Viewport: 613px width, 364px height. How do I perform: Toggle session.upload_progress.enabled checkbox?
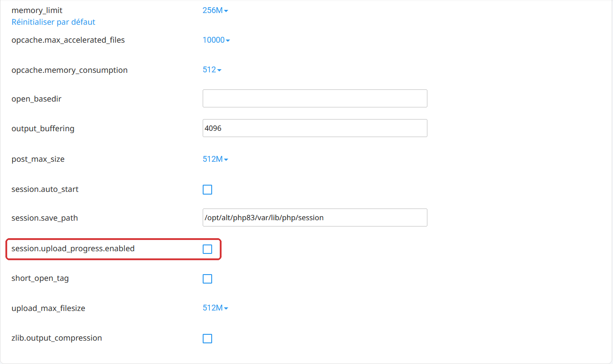click(207, 249)
